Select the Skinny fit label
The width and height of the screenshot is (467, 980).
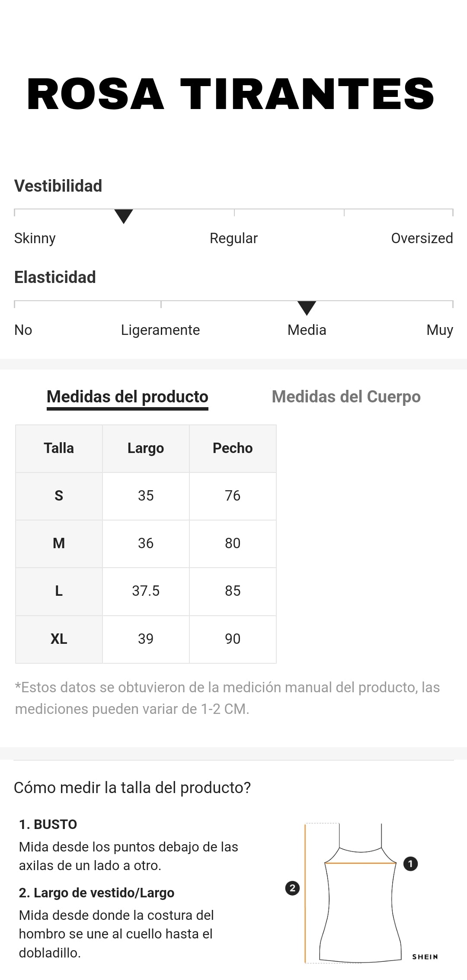[35, 238]
